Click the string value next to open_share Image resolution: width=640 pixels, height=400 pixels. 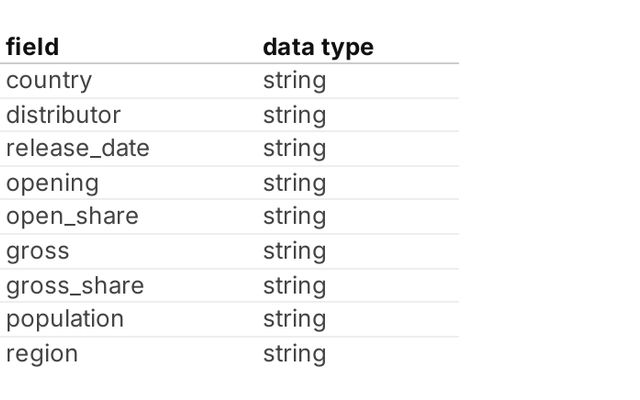(x=294, y=217)
